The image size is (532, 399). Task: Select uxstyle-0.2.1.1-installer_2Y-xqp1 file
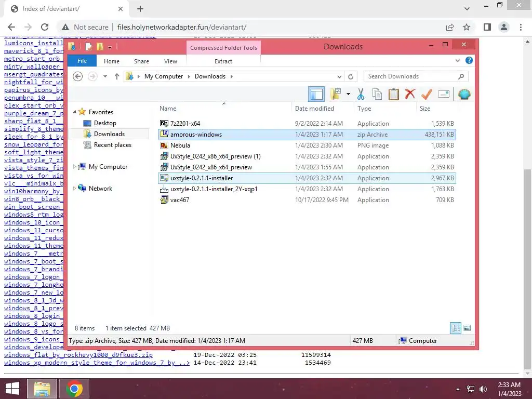(x=307, y=189)
